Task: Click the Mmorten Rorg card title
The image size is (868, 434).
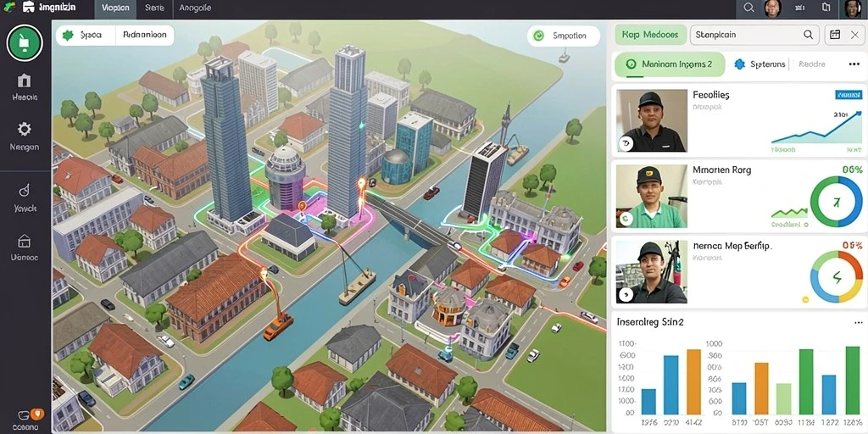Action: (723, 170)
